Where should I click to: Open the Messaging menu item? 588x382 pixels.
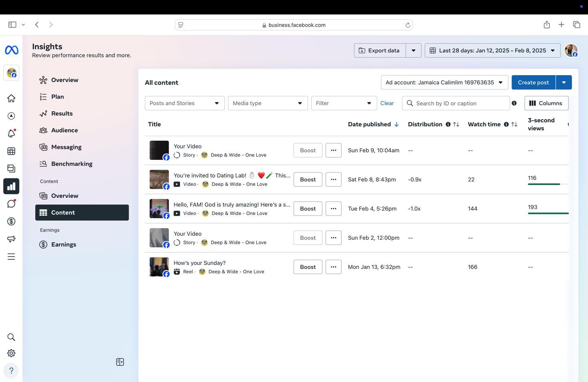(82, 147)
